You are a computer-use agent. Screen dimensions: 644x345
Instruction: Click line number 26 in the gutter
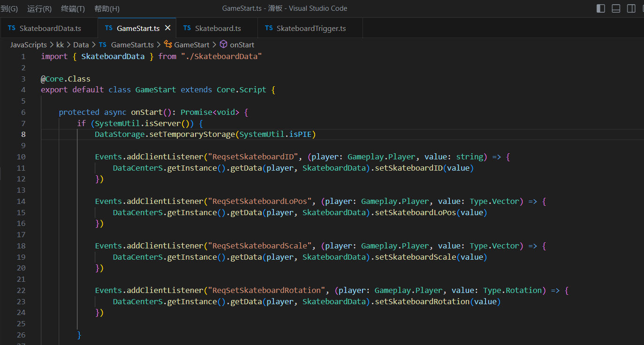click(21, 335)
